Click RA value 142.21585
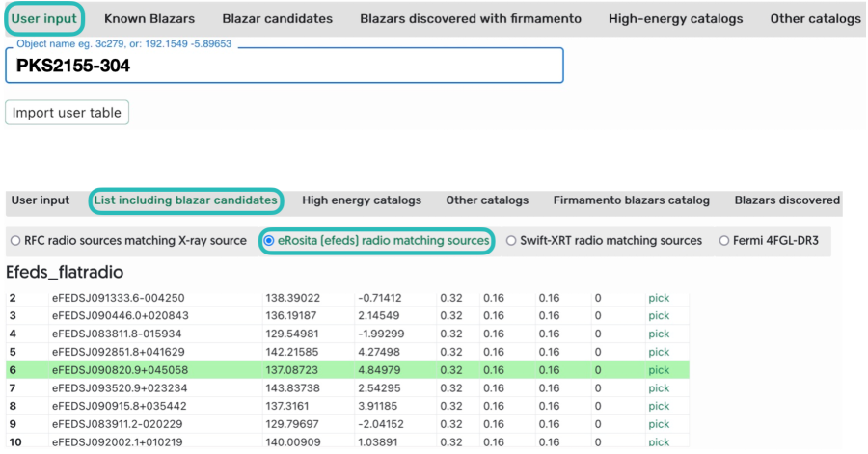The width and height of the screenshot is (868, 454). coord(292,352)
